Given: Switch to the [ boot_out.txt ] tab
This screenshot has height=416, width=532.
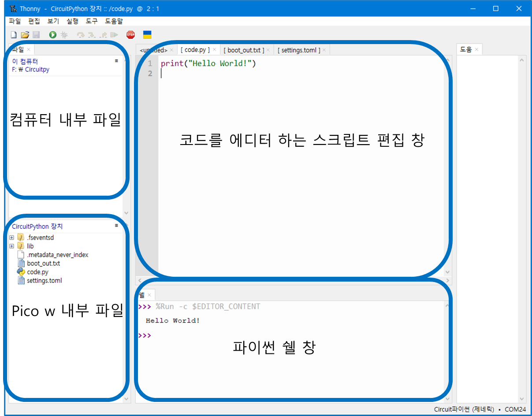Looking at the screenshot, I should point(244,50).
